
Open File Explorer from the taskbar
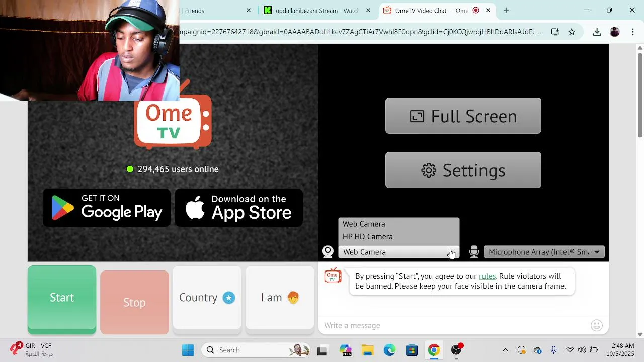coord(368,350)
